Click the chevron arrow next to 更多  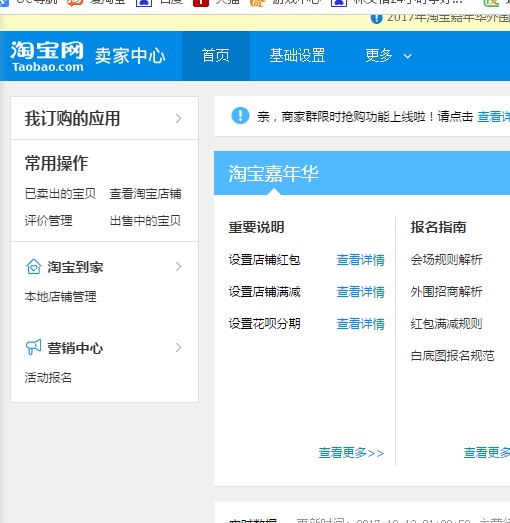point(408,56)
